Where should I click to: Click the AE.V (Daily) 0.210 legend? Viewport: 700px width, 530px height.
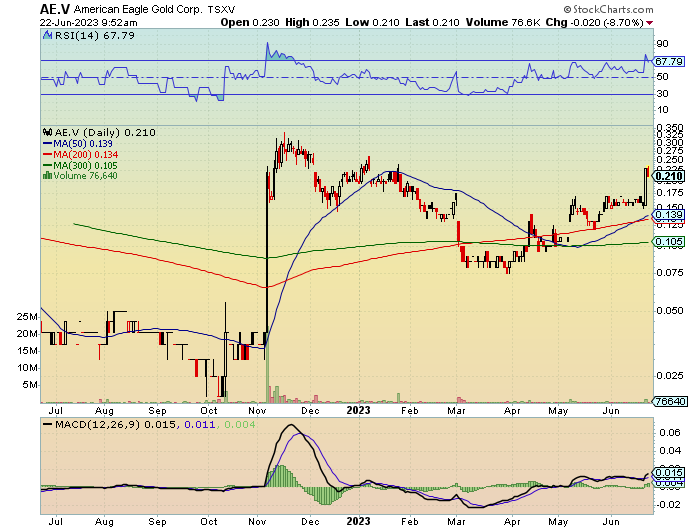(104, 132)
